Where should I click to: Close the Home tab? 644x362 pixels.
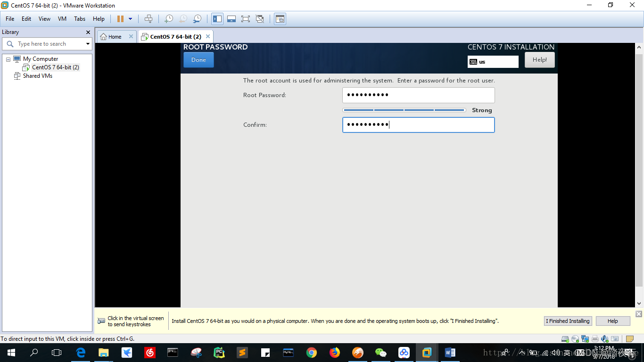pos(131,36)
